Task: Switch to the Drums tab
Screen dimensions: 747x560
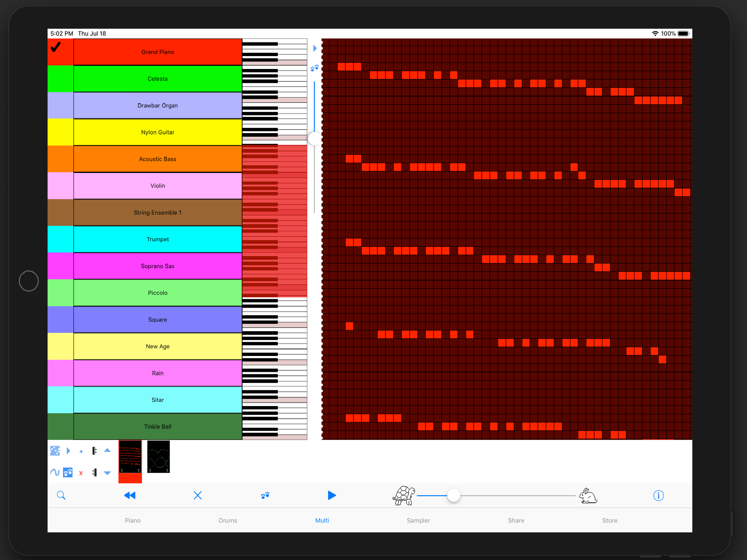Action: [x=227, y=520]
